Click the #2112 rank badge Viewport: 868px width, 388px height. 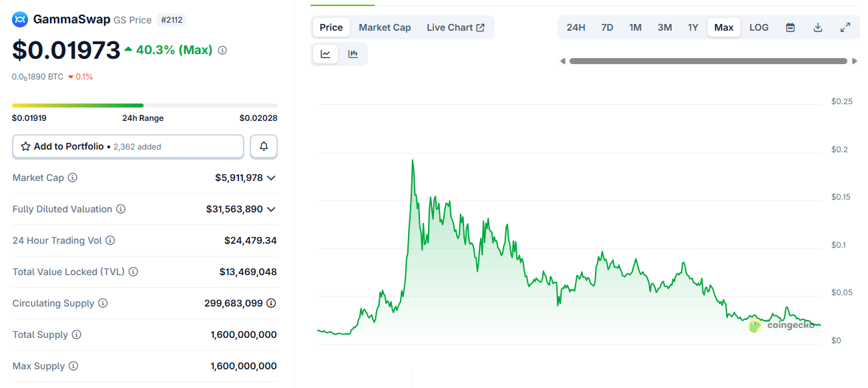(172, 20)
